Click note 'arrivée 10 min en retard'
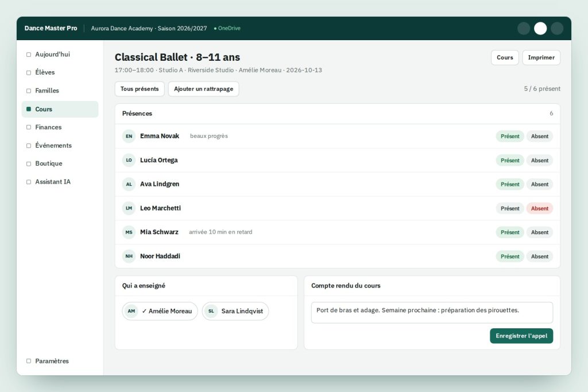 [x=220, y=232]
